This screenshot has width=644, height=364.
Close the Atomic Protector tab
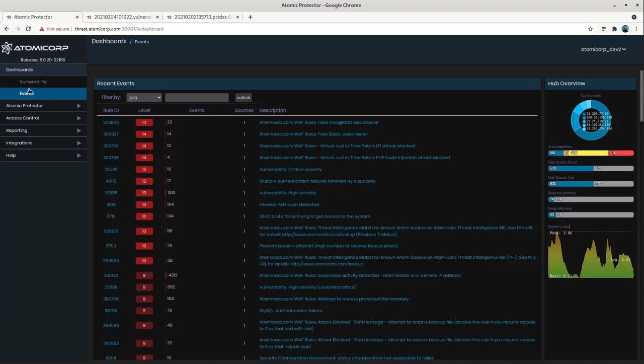pos(77,17)
